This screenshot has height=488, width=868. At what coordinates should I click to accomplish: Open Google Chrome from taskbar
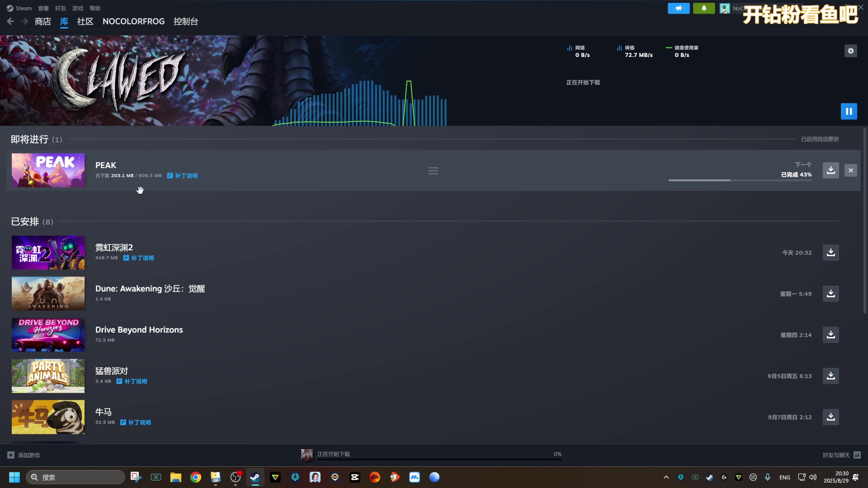[195, 477]
